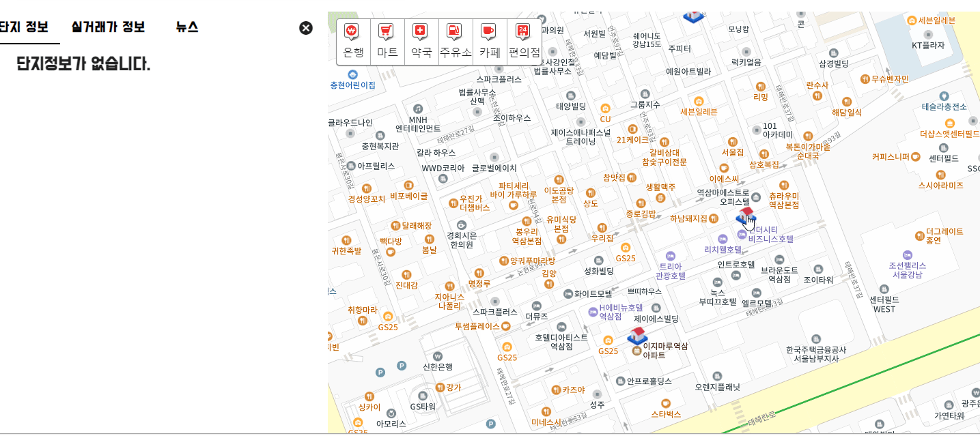Click the 경성양꼬치 restaurant label
Image resolution: width=980 pixels, height=438 pixels.
(x=367, y=199)
